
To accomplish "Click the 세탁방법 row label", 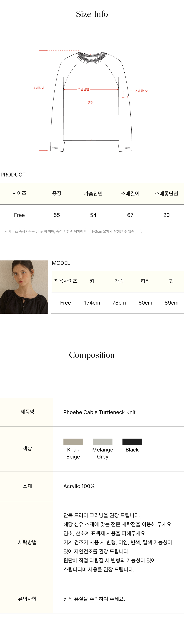I will (27, 542).
